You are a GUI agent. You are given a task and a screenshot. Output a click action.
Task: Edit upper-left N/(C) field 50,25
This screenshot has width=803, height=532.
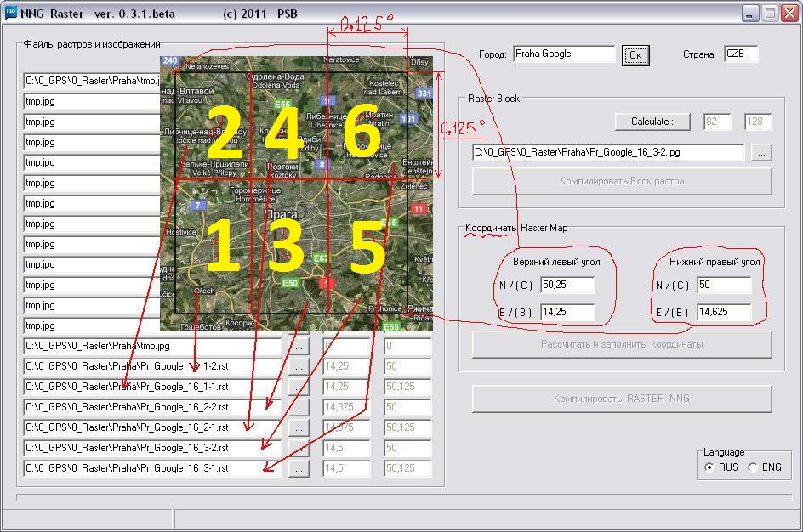click(567, 285)
